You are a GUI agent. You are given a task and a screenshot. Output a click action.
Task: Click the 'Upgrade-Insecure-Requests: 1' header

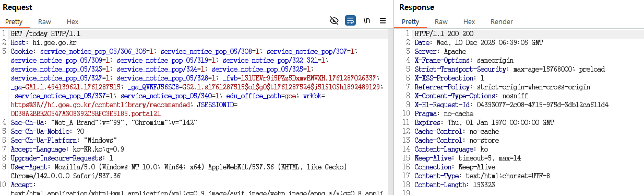[x=62, y=158]
